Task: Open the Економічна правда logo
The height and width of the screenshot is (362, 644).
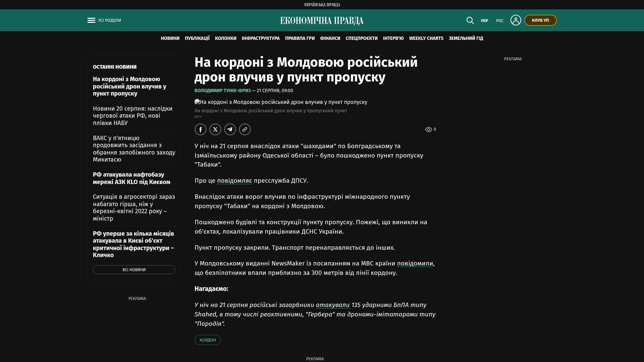Action: [x=322, y=21]
